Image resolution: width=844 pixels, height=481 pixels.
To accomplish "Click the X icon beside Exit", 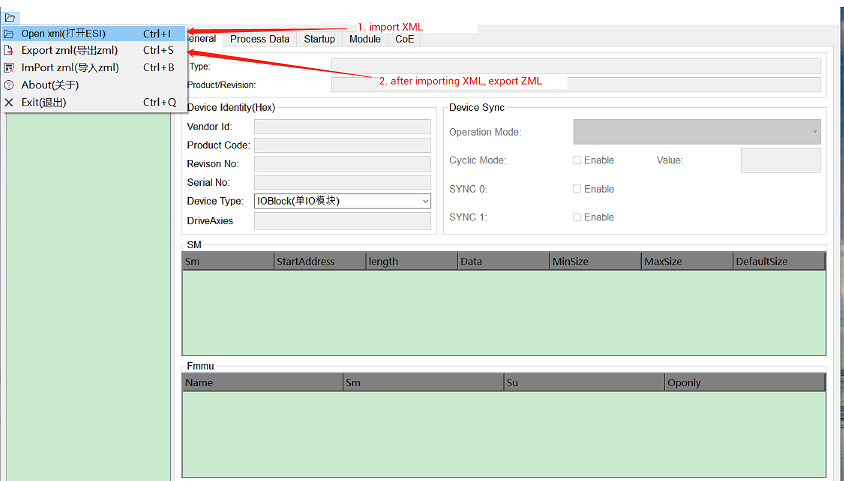I will click(x=9, y=102).
